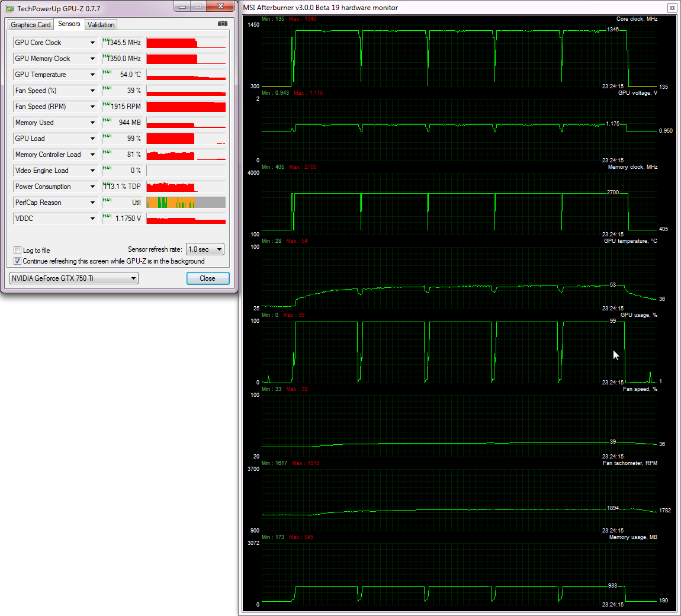Image resolution: width=681 pixels, height=616 pixels.
Task: Uncheck Continue refreshing in background checkbox
Action: pos(17,261)
